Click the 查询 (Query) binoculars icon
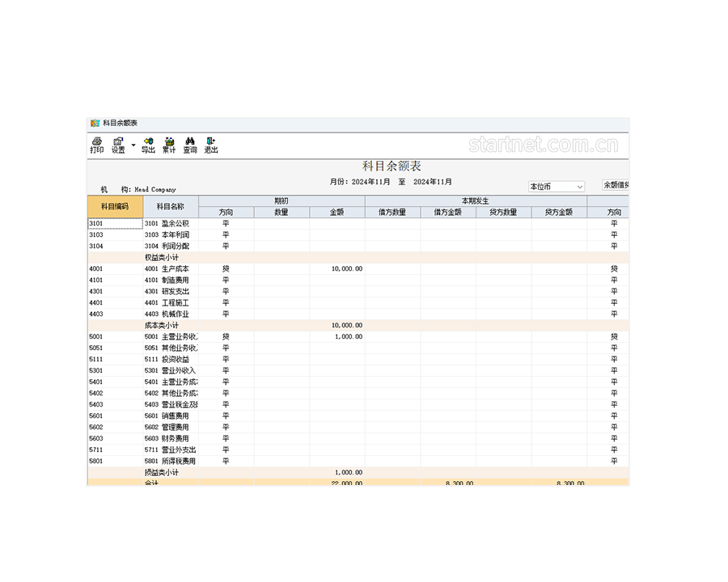 (190, 145)
